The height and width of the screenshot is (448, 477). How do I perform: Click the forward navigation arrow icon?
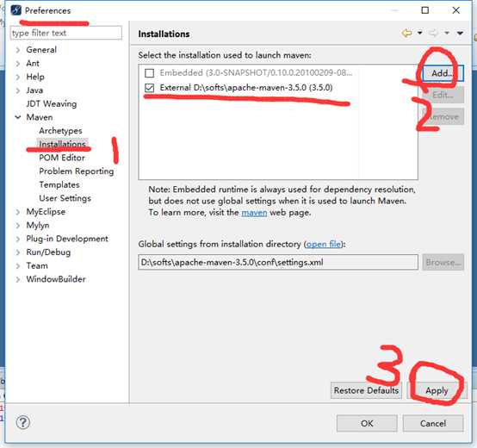pyautogui.click(x=433, y=33)
